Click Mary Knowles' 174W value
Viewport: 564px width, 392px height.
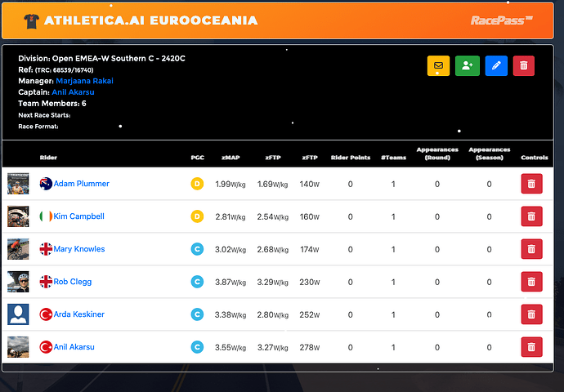tap(309, 249)
